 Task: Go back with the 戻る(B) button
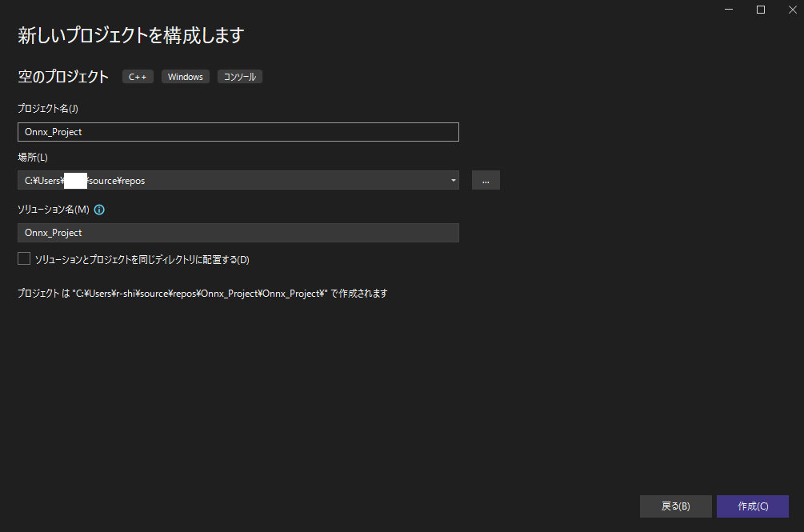pos(675,506)
